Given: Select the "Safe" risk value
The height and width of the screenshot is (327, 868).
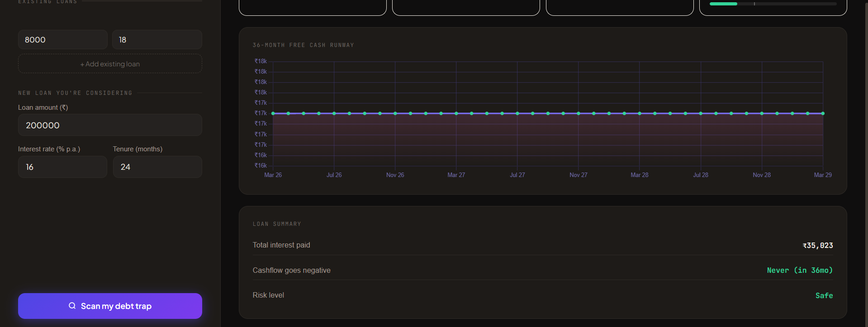Looking at the screenshot, I should (824, 295).
